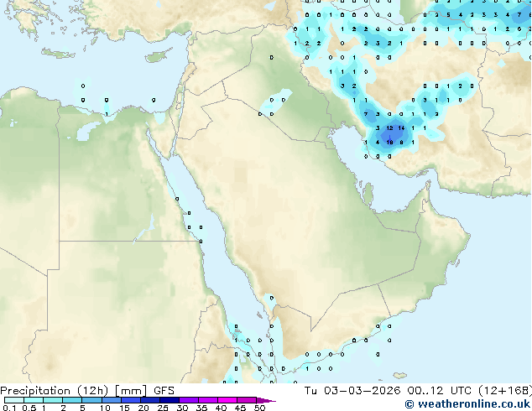The image size is (532, 411).
Task: Click the legend label "35"
Action: click(201, 408)
